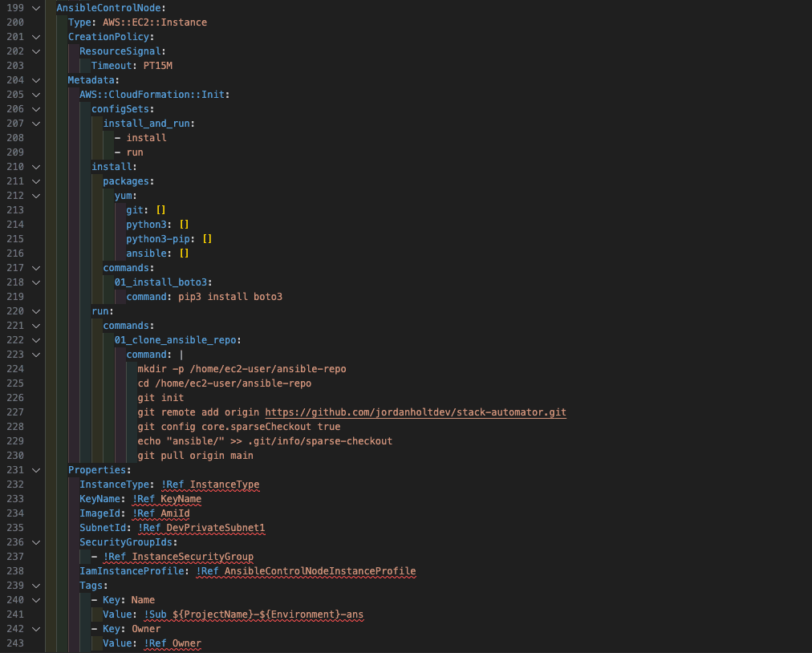This screenshot has width=812, height=653.
Task: Collapse 01_clone_ansible_repo fold on line 222
Action: (x=36, y=340)
